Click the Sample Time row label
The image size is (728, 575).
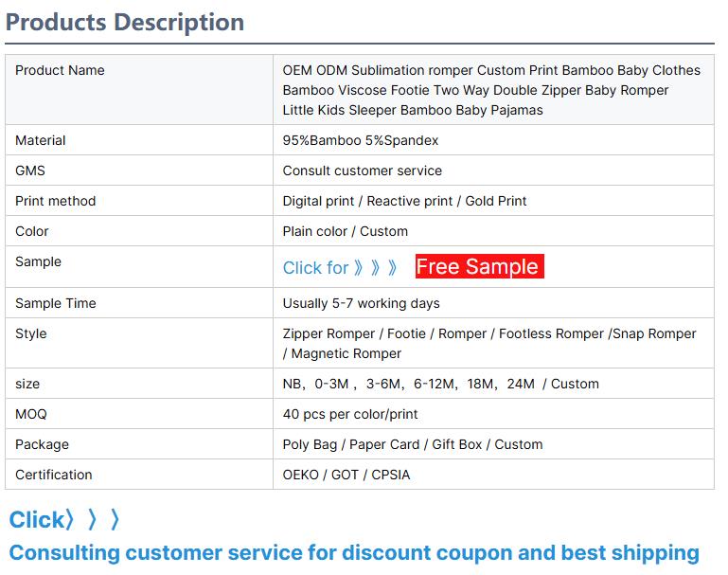(56, 303)
